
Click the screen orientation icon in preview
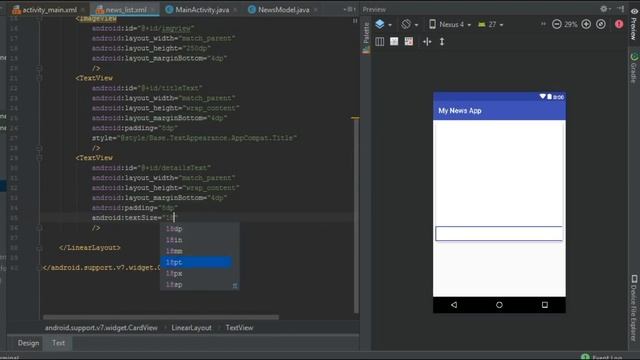406,24
